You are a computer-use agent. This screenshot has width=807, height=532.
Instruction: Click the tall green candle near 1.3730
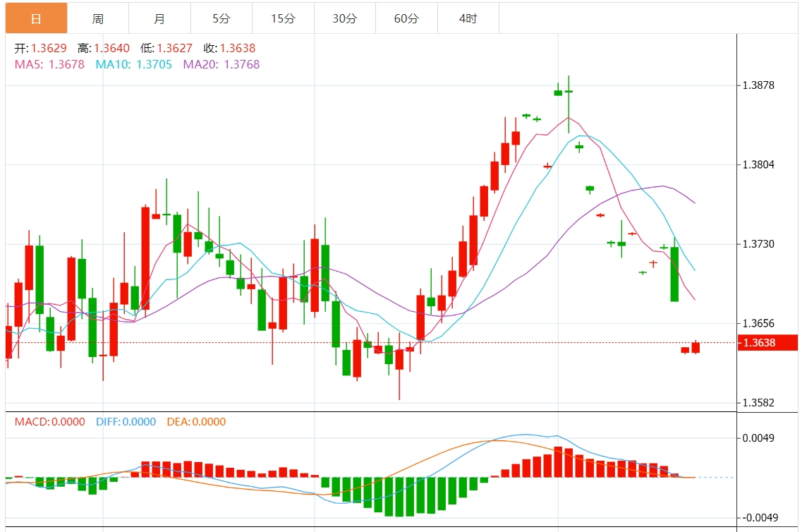(674, 274)
